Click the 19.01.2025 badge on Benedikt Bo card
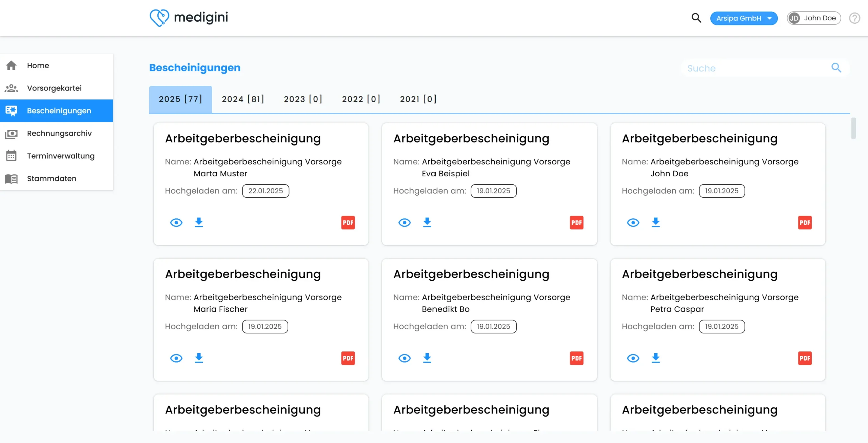 point(493,326)
